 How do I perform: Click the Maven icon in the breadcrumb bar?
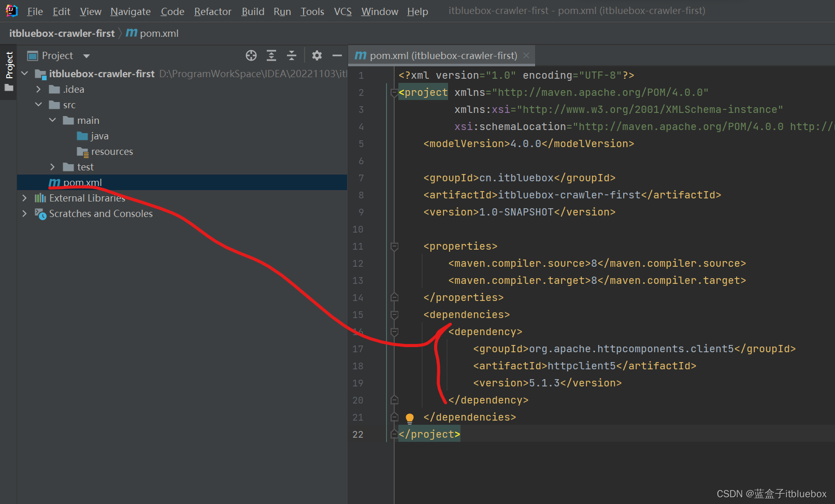pyautogui.click(x=132, y=33)
